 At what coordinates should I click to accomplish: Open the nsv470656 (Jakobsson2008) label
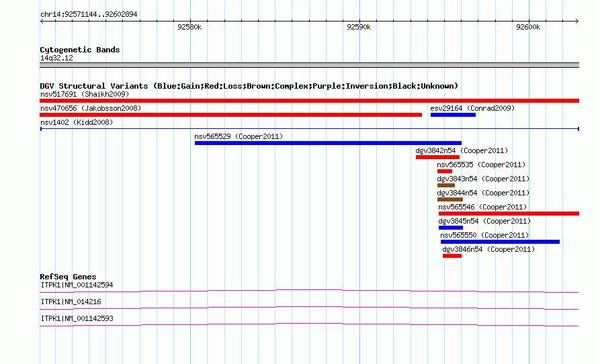click(91, 108)
